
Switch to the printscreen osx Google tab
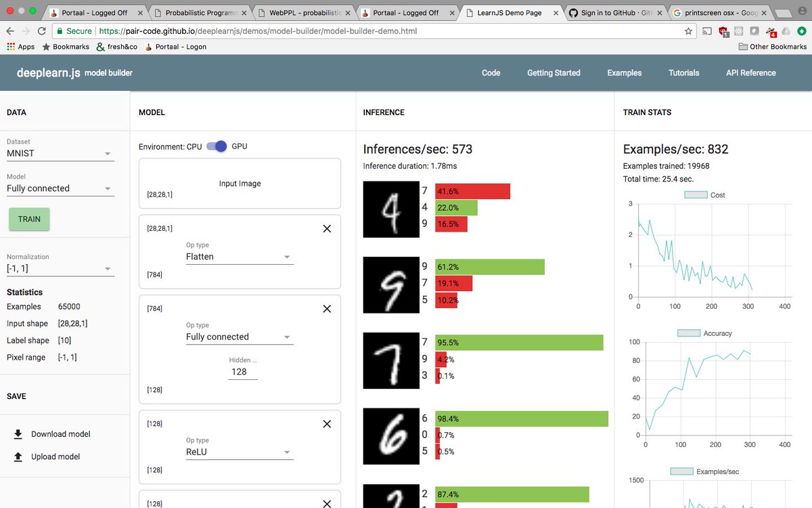click(x=717, y=12)
